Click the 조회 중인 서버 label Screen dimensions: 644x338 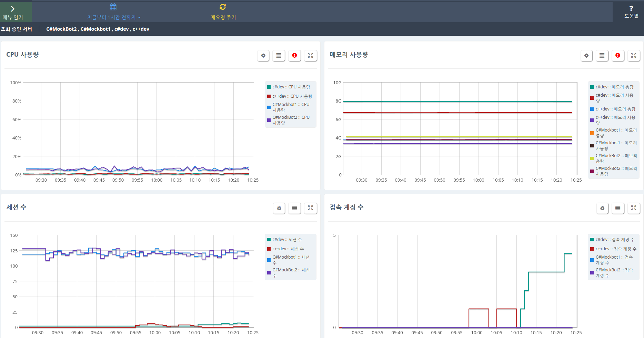17,29
